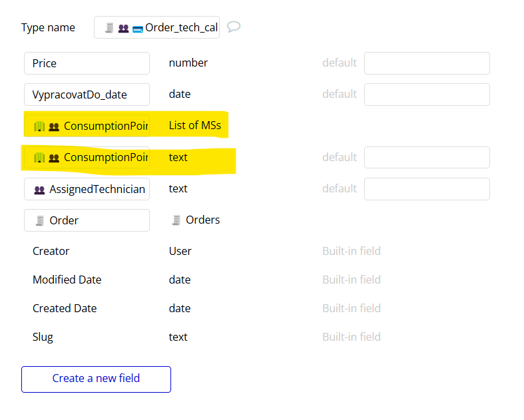Click the Slug built-in field label
The width and height of the screenshot is (524, 420).
[43, 337]
